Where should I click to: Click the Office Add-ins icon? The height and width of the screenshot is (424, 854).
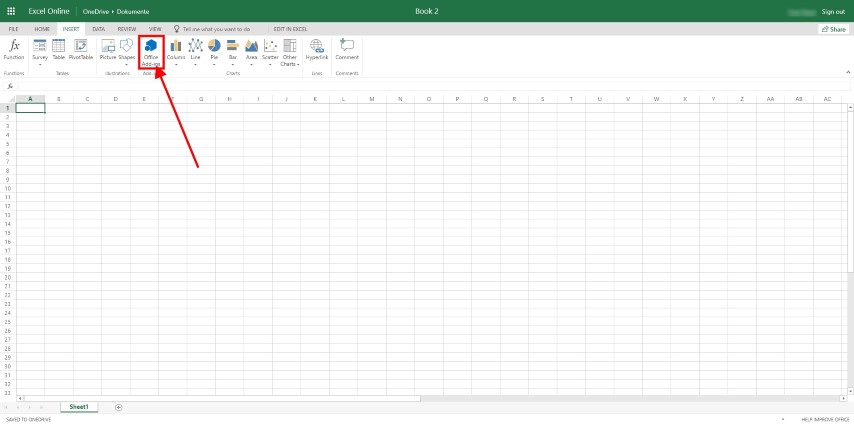(x=151, y=47)
